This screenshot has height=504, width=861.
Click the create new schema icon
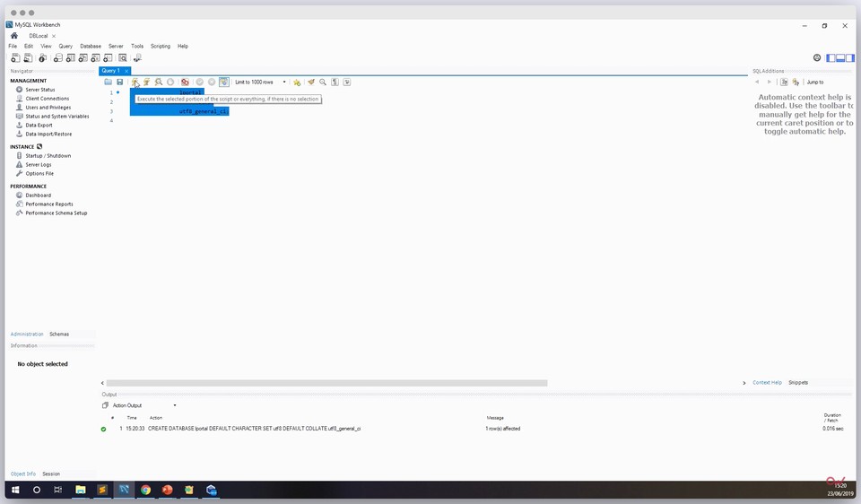[x=57, y=57]
